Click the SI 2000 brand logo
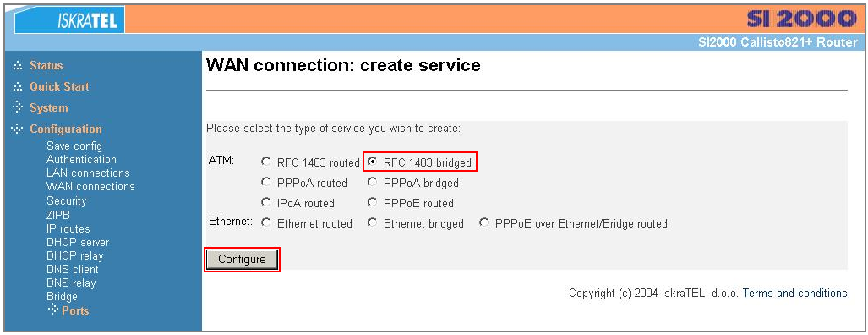Viewport: 868px width, 335px height. click(801, 19)
